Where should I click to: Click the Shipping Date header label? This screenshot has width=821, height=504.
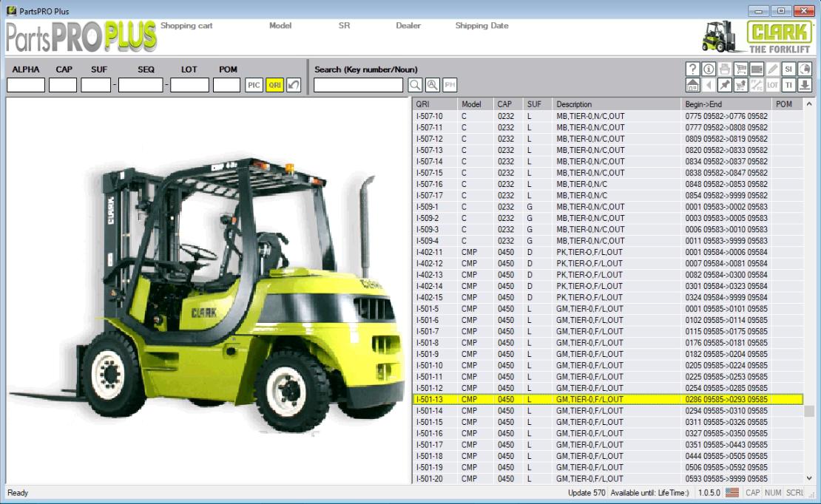coord(482,25)
